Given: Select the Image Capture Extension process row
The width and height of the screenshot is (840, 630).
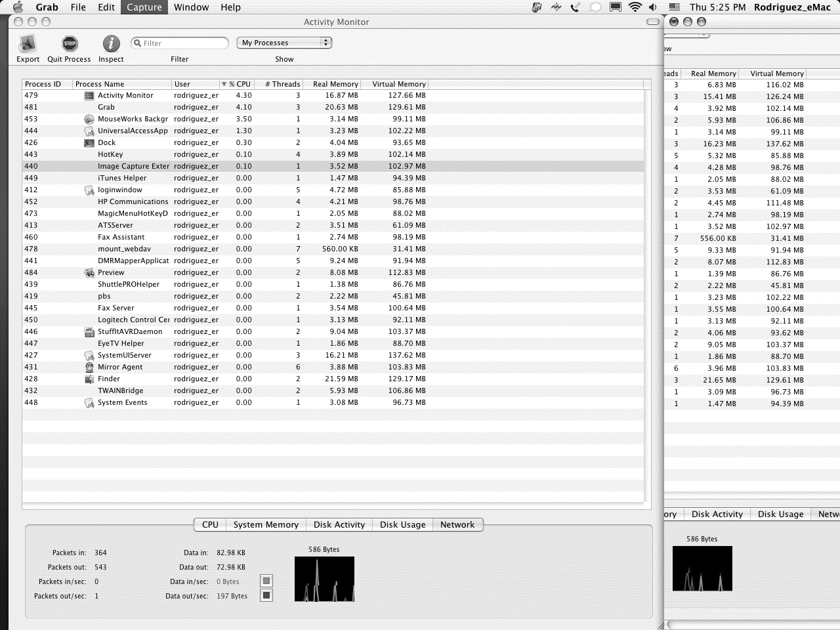Looking at the screenshot, I should click(x=333, y=167).
